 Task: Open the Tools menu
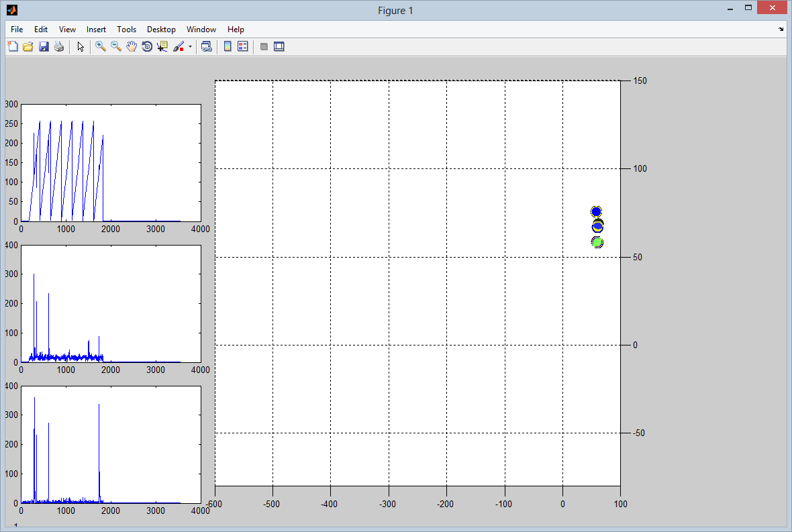(126, 30)
